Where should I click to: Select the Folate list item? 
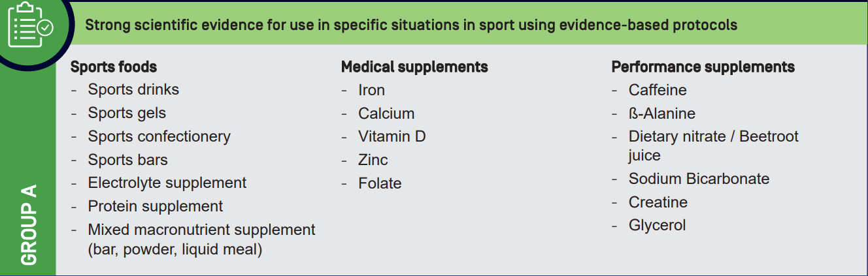380,183
